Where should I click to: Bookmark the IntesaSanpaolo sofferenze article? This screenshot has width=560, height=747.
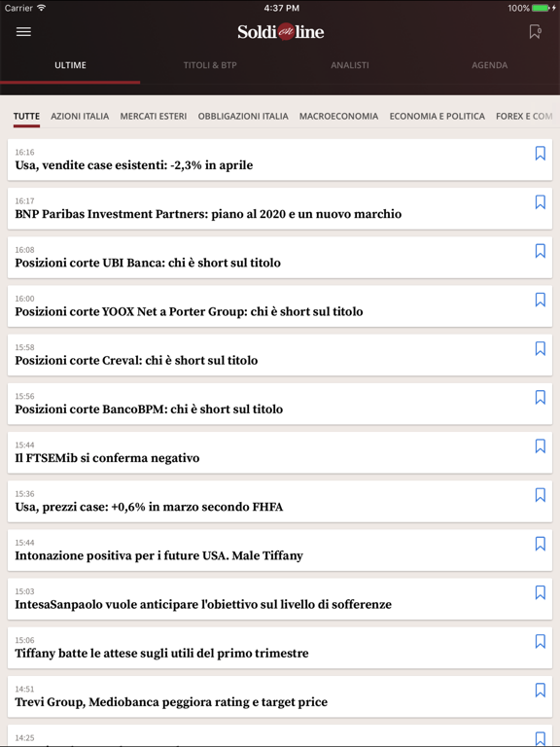click(x=540, y=592)
